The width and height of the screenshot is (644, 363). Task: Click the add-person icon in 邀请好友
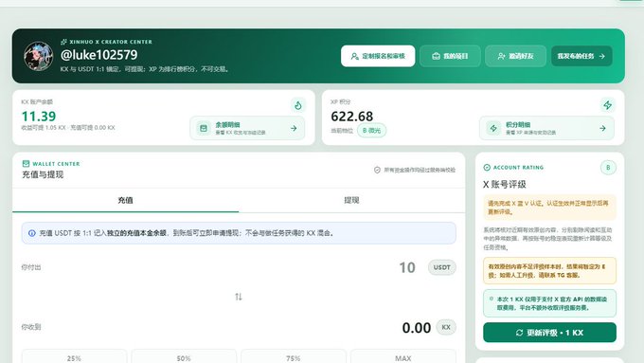[x=501, y=56]
